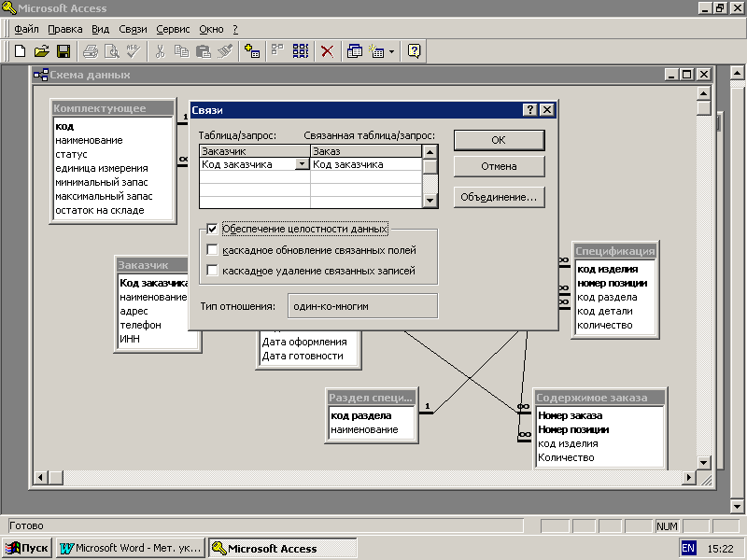The image size is (747, 560).
Task: Click the Save floppy disk icon
Action: coord(63,51)
